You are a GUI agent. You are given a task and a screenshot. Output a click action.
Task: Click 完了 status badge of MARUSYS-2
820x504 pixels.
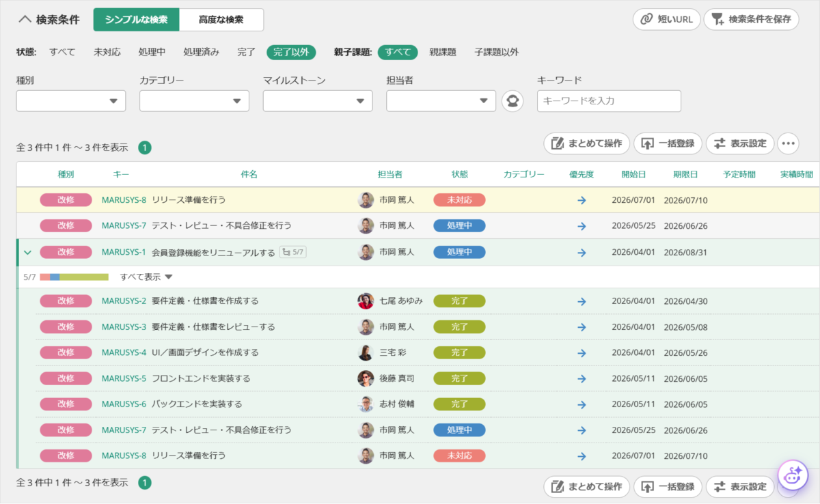(459, 300)
